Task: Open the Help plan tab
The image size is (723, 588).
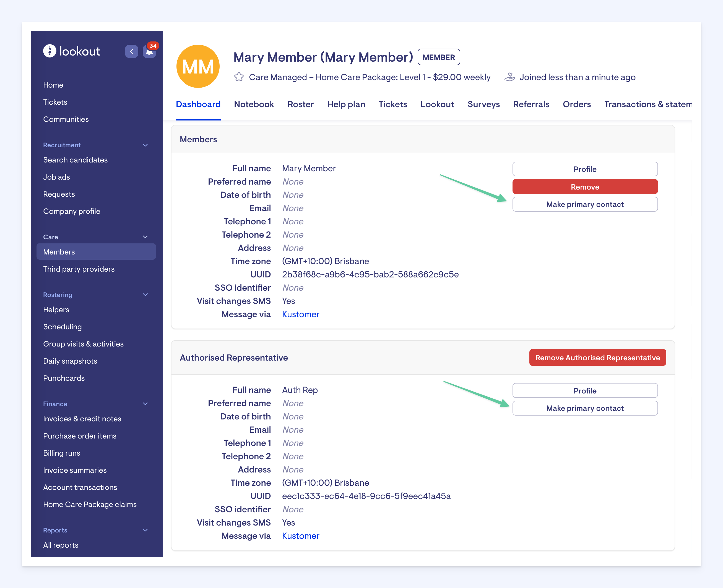Action: click(x=346, y=104)
